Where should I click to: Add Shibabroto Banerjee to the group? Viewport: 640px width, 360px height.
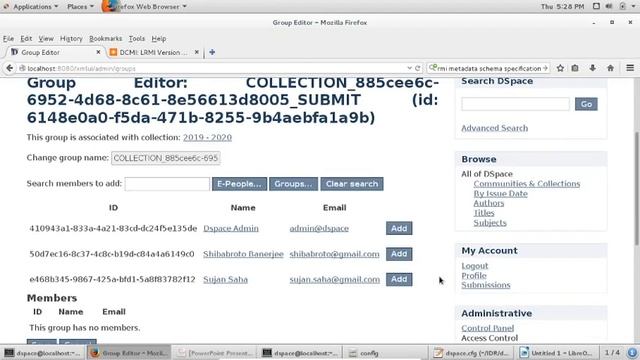coord(399,254)
